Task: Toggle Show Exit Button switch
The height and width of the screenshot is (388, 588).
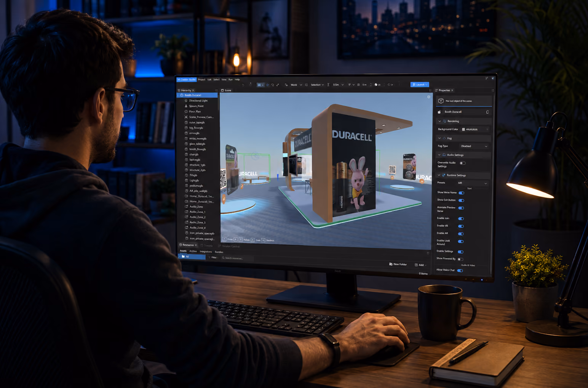Action: pyautogui.click(x=461, y=200)
